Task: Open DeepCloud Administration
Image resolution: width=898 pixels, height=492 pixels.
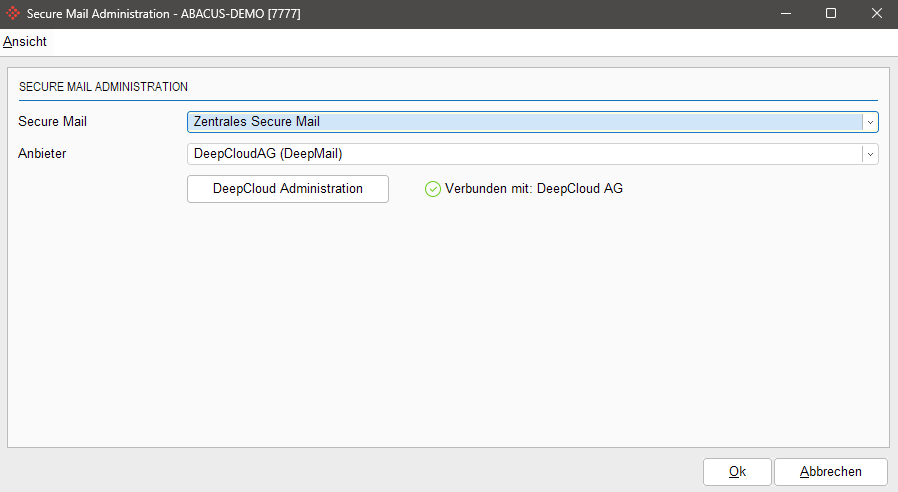Action: (x=288, y=189)
